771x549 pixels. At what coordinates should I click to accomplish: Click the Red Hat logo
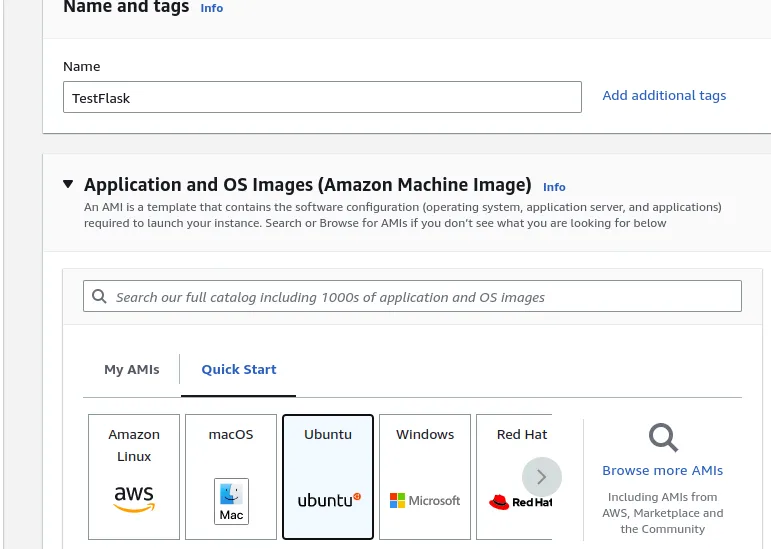click(520, 502)
